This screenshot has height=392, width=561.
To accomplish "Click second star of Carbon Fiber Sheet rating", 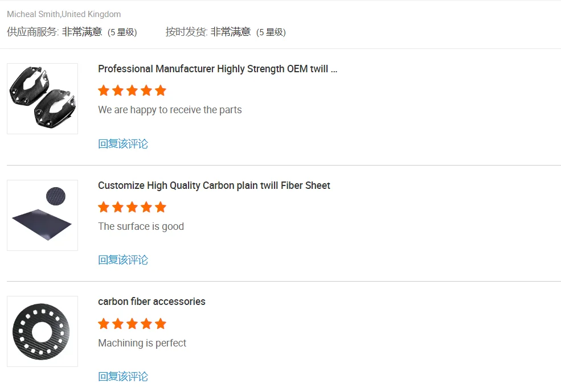I will coord(118,207).
